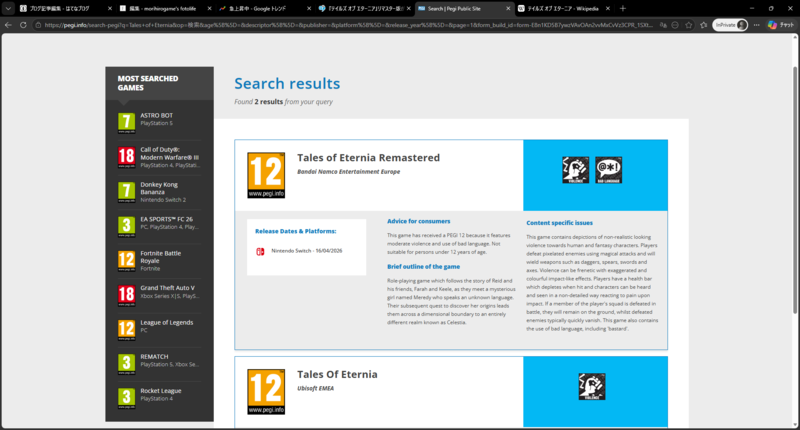The width and height of the screenshot is (800, 430).
Task: Open Grand Theft Auto V entry
Action: pyautogui.click(x=167, y=288)
